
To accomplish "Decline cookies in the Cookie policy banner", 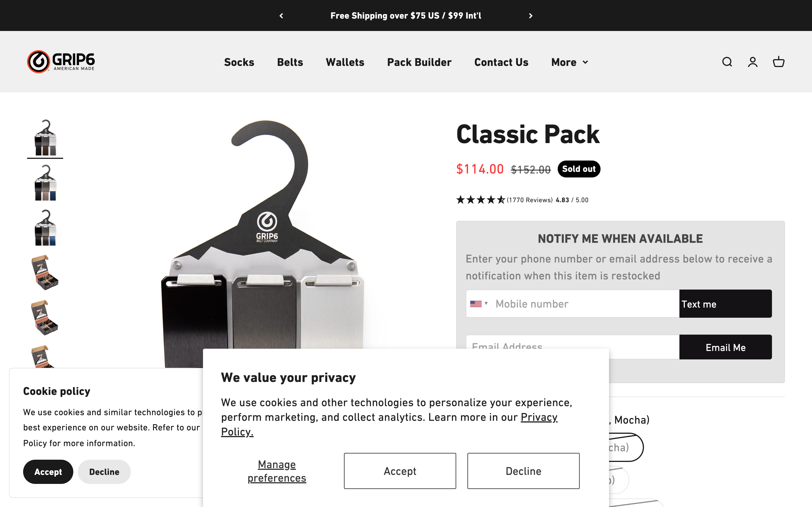I will 104,472.
